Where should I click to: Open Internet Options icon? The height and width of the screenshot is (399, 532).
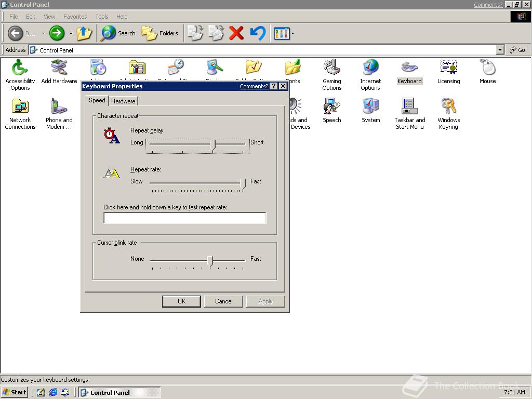(x=370, y=75)
